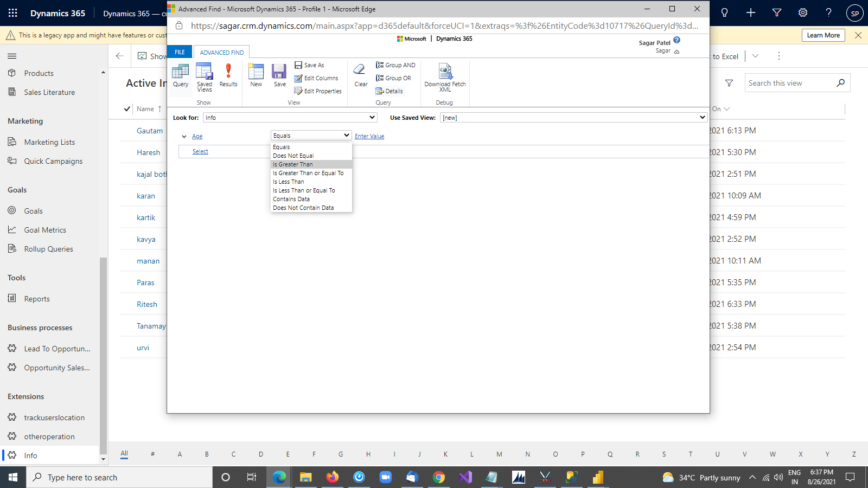The image size is (868, 488).
Task: Expand the Age row options chevron
Action: [x=184, y=137]
